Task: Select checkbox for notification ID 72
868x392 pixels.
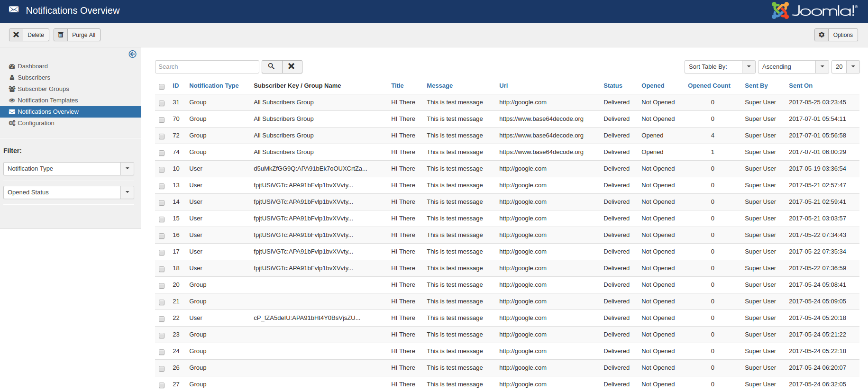Action: [x=162, y=137]
